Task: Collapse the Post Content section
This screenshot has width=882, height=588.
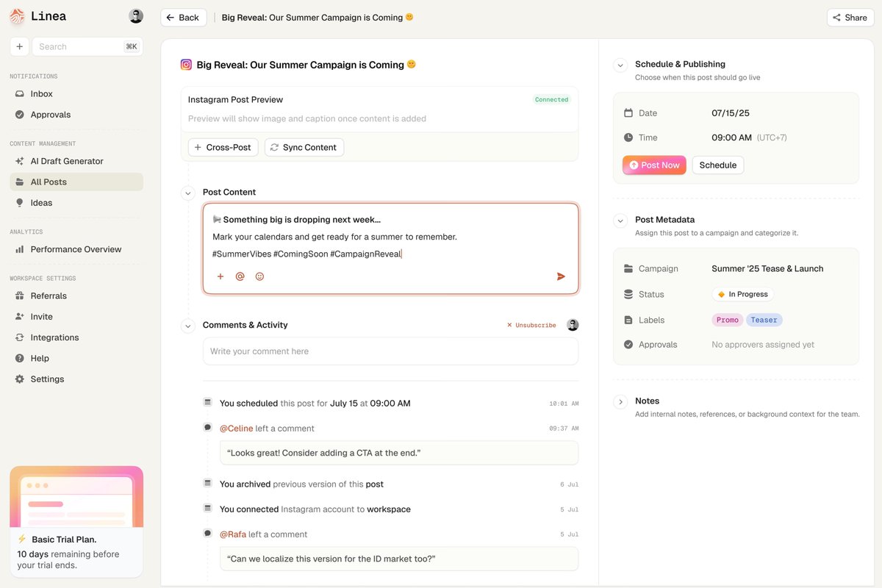Action: pos(188,192)
